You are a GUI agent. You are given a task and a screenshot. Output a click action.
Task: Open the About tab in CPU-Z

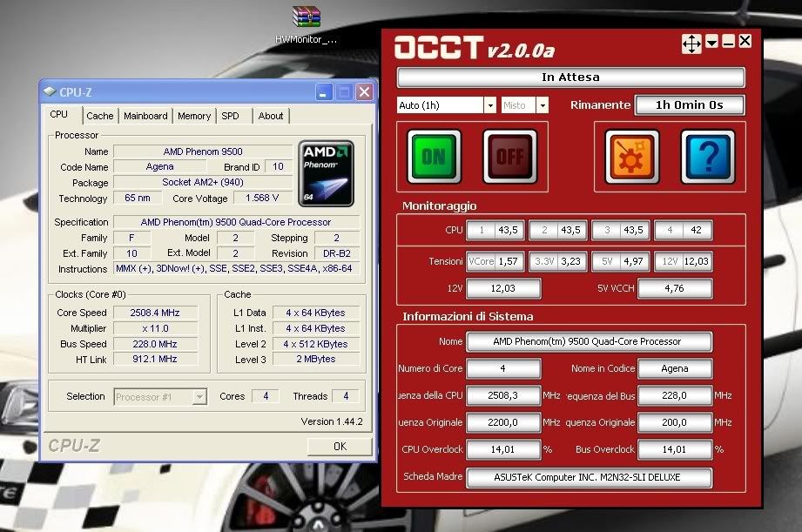(x=271, y=116)
